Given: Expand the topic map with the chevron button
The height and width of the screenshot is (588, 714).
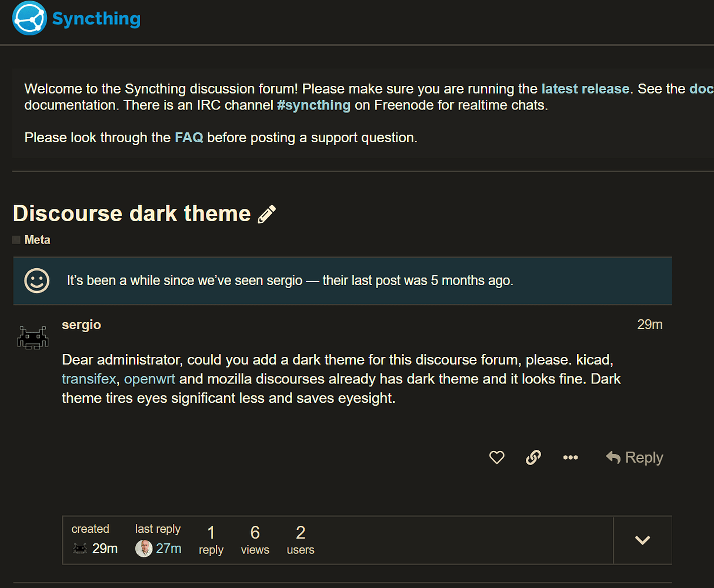Looking at the screenshot, I should [642, 540].
